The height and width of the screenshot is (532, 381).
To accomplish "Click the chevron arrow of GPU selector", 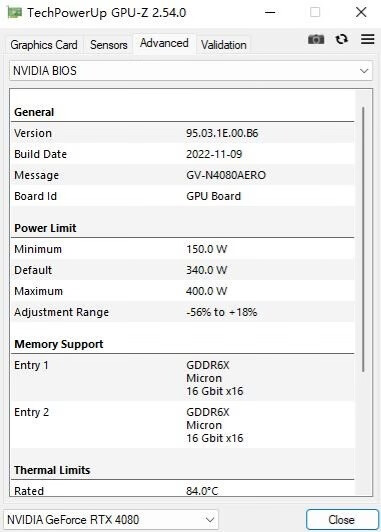I will pyautogui.click(x=210, y=519).
